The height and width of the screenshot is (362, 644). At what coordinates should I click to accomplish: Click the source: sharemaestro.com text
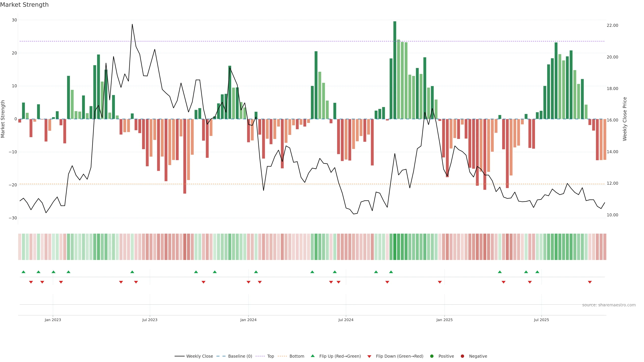click(x=609, y=305)
